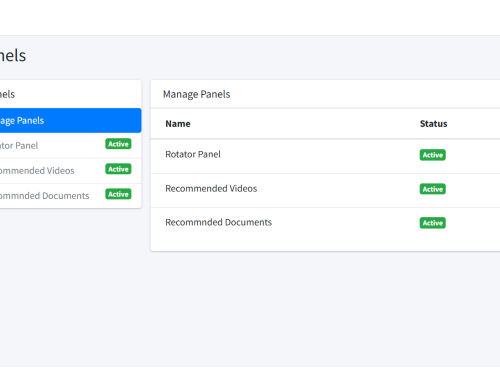Select the highlighted Manage Panels sidebar item
This screenshot has height=370, width=500.
70,120
